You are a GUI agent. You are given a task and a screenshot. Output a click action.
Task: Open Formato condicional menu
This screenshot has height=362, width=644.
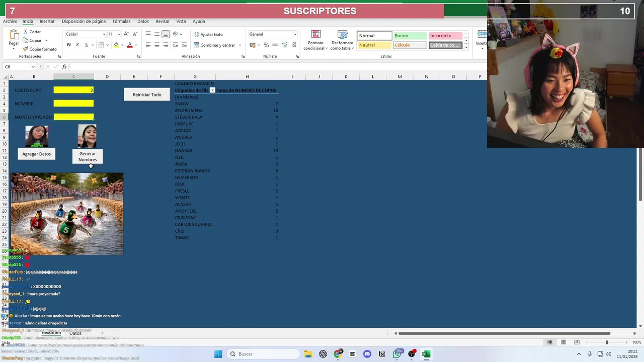click(x=315, y=40)
